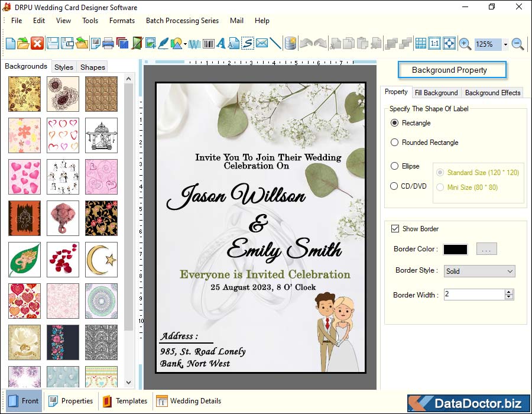Click the Print icon in toolbar

(108, 44)
